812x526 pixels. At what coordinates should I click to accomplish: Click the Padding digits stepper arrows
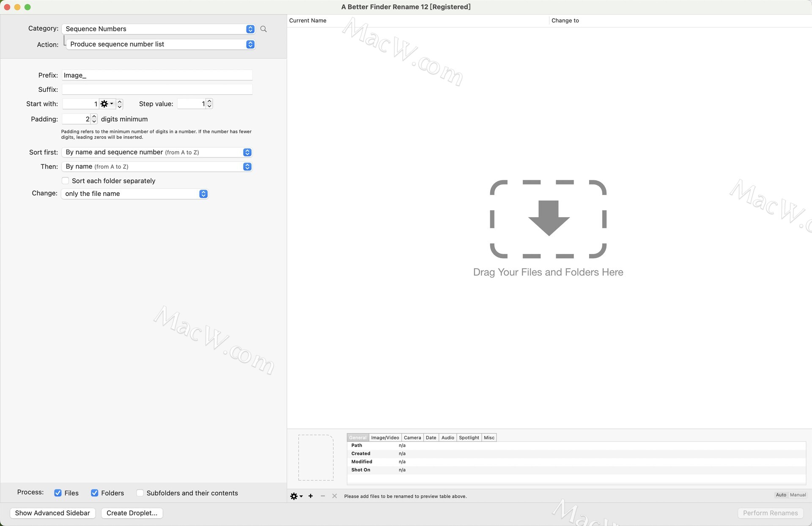pos(94,119)
